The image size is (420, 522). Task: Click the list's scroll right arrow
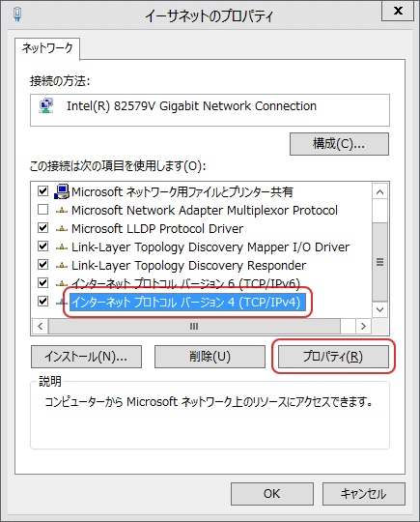[x=363, y=326]
